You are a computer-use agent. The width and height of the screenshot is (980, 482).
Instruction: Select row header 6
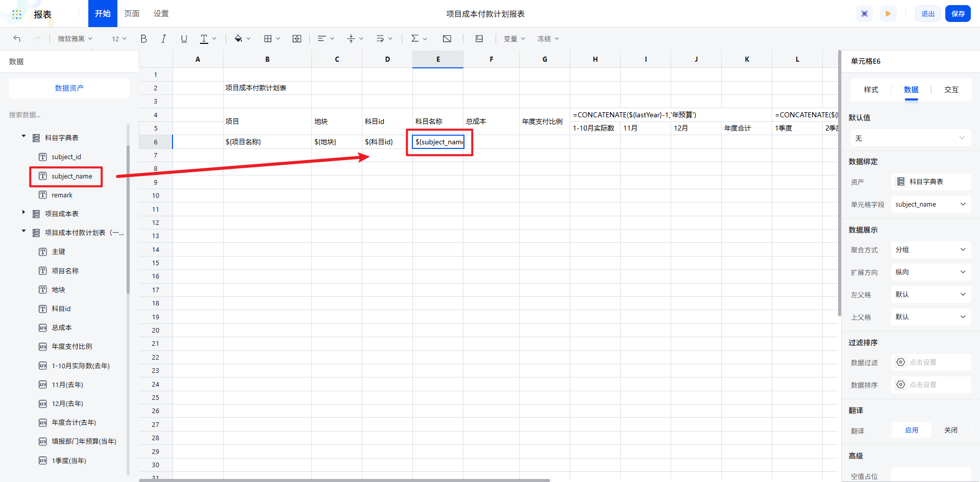(156, 142)
